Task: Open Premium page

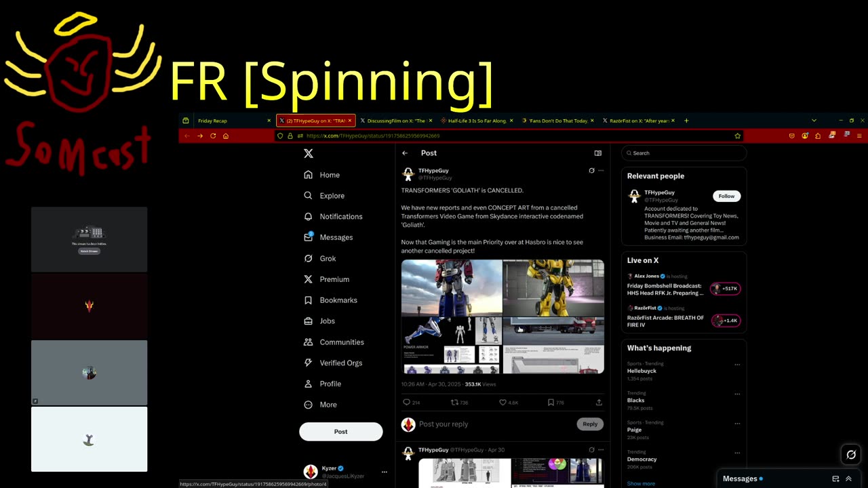Action: pos(326,279)
